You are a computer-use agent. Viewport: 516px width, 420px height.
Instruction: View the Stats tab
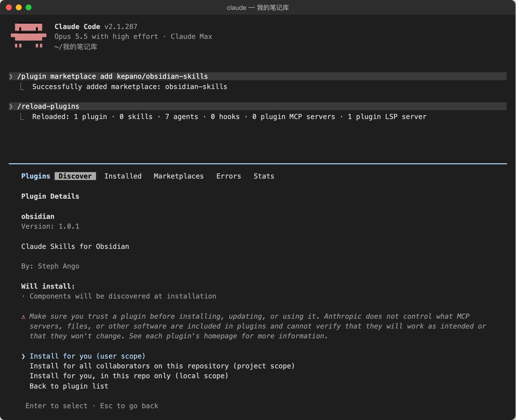tap(264, 176)
